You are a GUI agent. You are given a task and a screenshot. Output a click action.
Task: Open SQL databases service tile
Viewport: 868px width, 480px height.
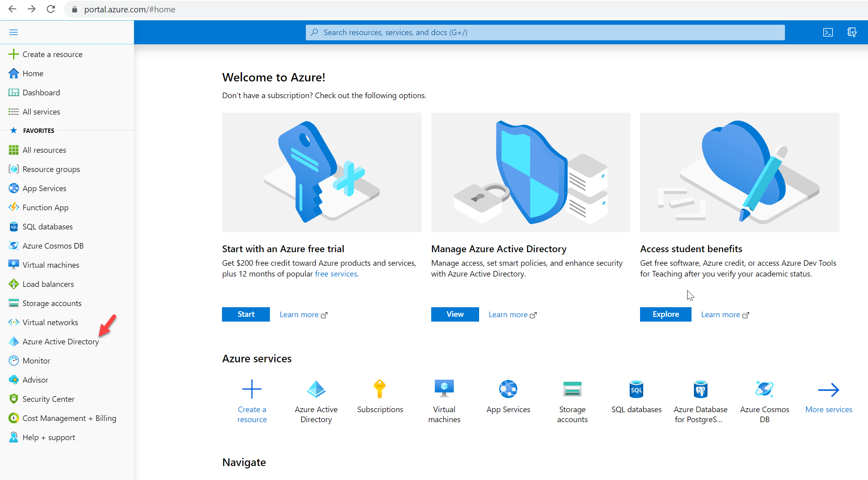click(636, 397)
